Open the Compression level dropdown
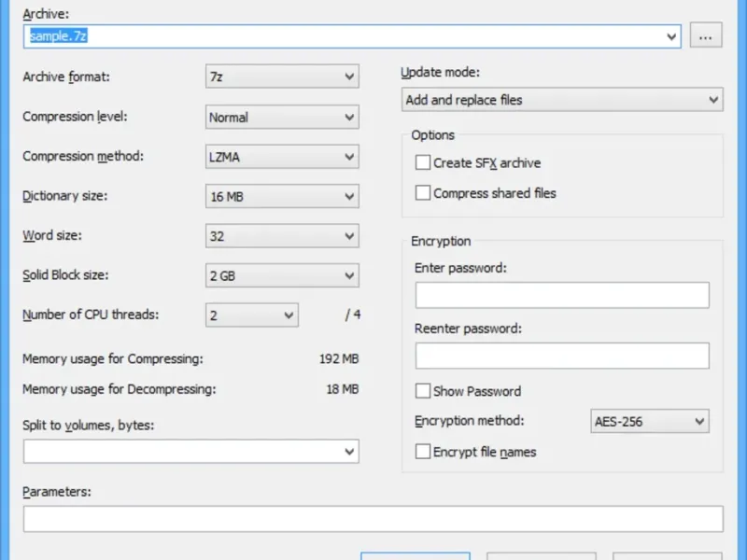747x560 pixels. coord(282,118)
